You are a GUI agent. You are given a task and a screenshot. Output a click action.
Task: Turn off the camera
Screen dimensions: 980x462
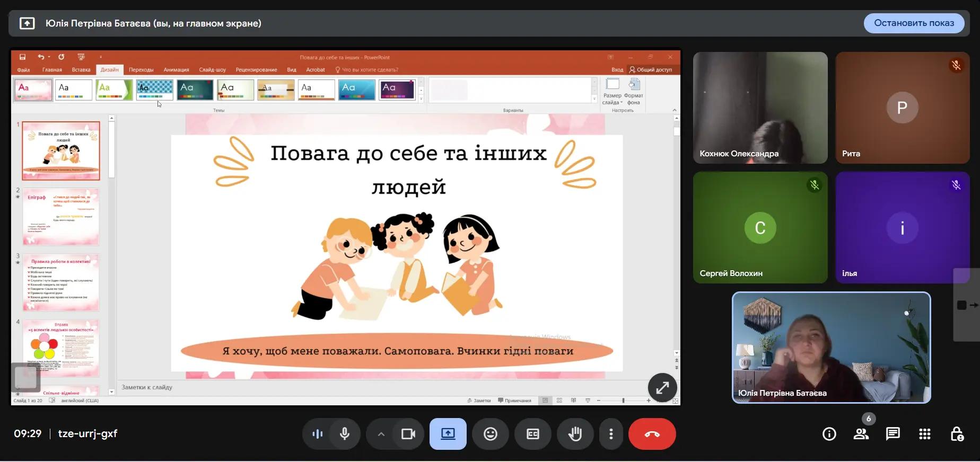[408, 434]
